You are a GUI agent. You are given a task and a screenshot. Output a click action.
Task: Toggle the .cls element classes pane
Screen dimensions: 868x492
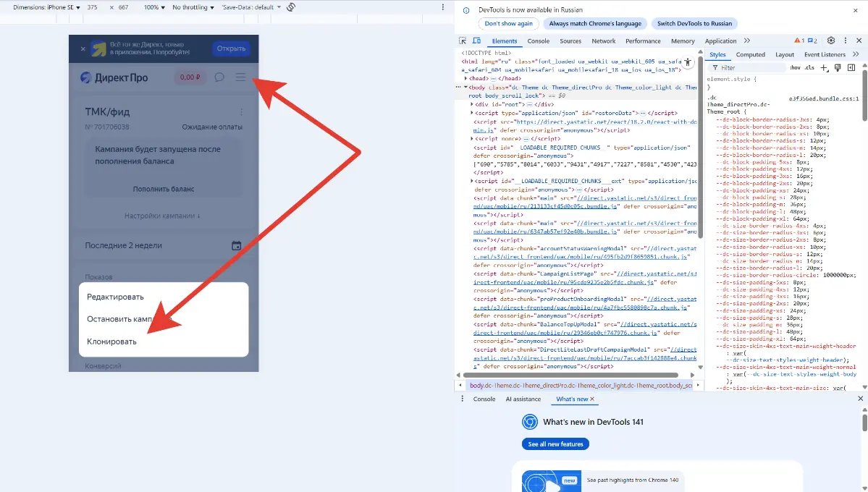(x=809, y=67)
